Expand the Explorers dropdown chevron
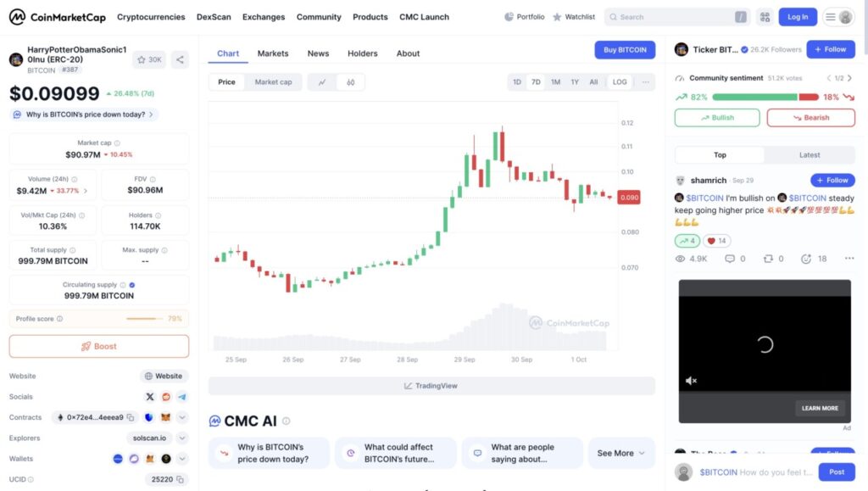868x491 pixels. tap(181, 438)
